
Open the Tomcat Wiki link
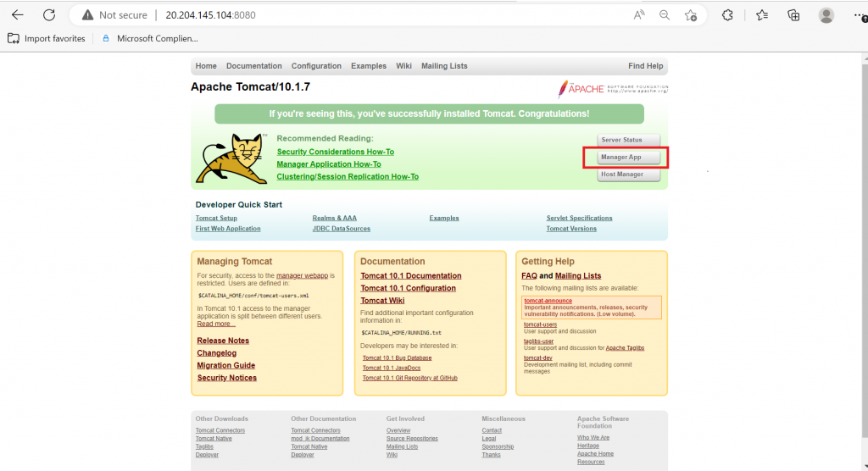(x=382, y=301)
